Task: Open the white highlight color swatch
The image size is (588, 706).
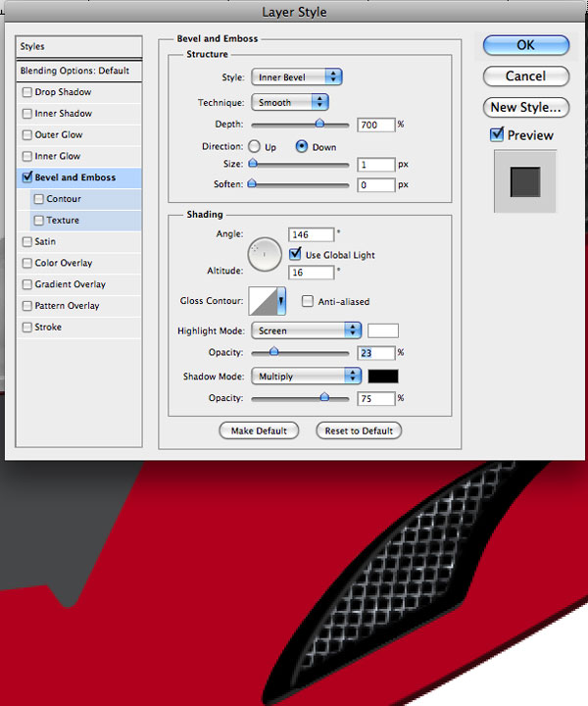Action: (383, 330)
